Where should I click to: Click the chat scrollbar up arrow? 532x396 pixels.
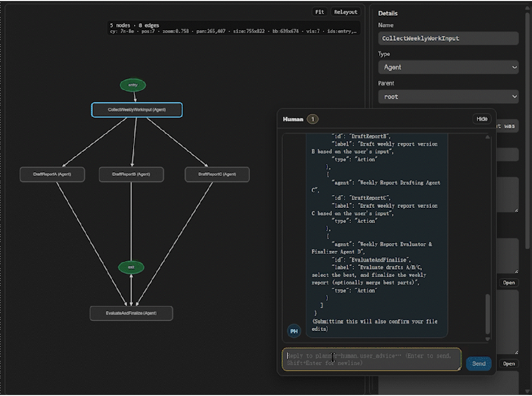coord(488,136)
